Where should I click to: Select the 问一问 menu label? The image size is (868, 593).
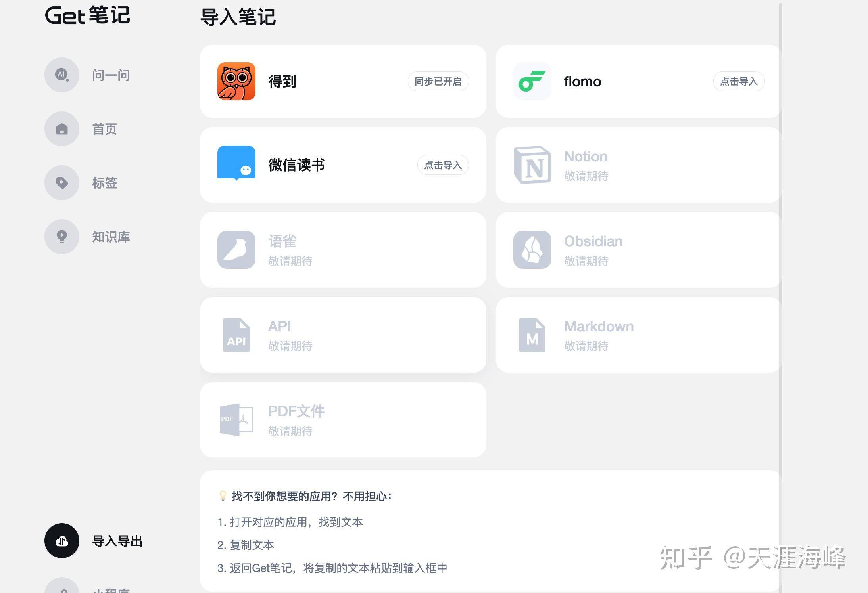(x=111, y=75)
